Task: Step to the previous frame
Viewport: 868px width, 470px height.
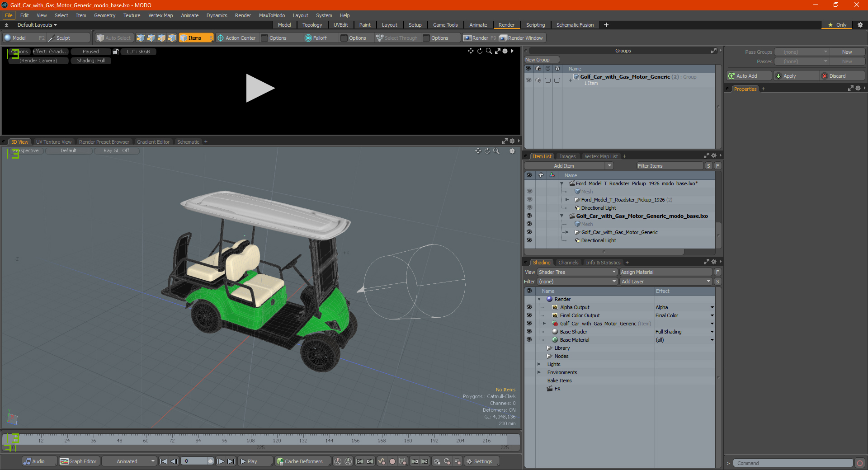Action: (x=175, y=461)
